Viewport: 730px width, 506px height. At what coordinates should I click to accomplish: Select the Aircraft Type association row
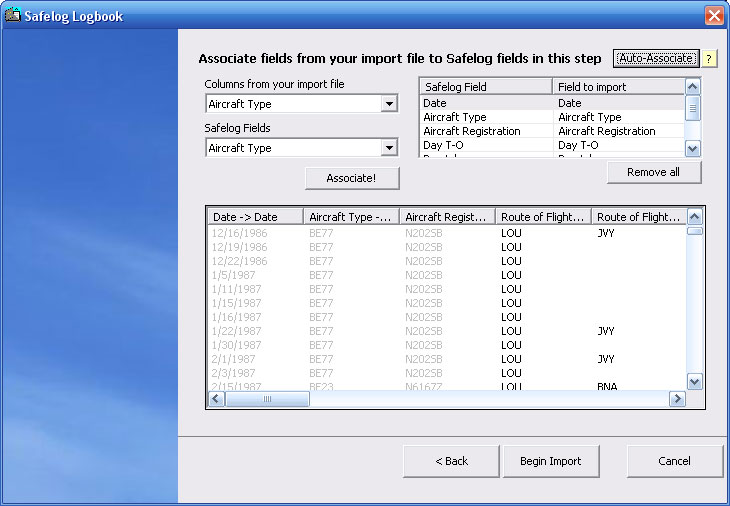click(553, 117)
